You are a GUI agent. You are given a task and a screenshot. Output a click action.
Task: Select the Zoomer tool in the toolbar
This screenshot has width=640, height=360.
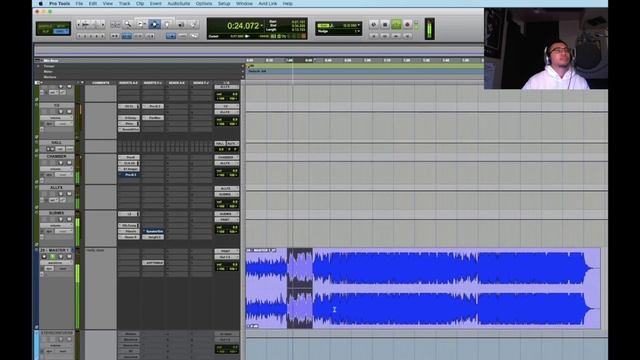click(x=128, y=24)
